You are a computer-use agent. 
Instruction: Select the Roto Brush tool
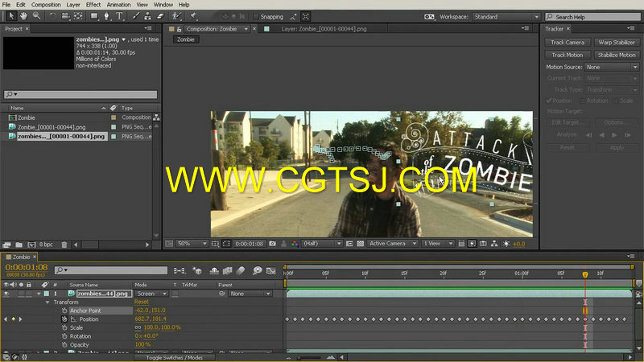pyautogui.click(x=176, y=16)
